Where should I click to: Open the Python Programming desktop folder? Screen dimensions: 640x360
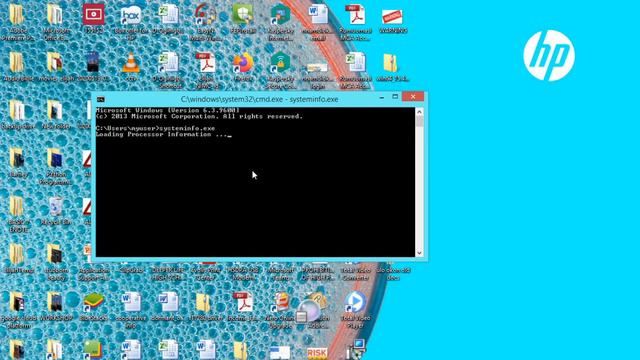pos(55,159)
